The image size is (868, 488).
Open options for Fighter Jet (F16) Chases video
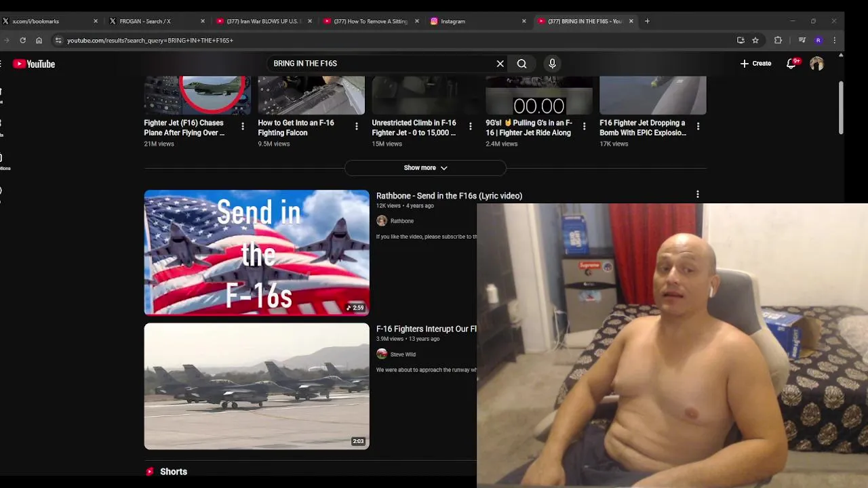(x=243, y=126)
